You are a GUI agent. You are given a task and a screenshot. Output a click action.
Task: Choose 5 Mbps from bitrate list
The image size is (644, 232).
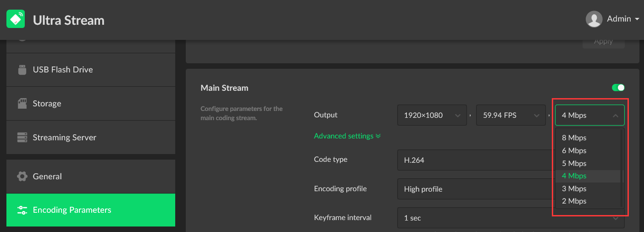point(588,163)
